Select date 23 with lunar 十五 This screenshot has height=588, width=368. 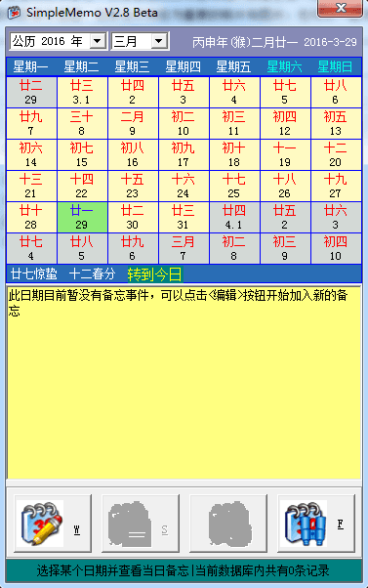pyautogui.click(x=133, y=186)
